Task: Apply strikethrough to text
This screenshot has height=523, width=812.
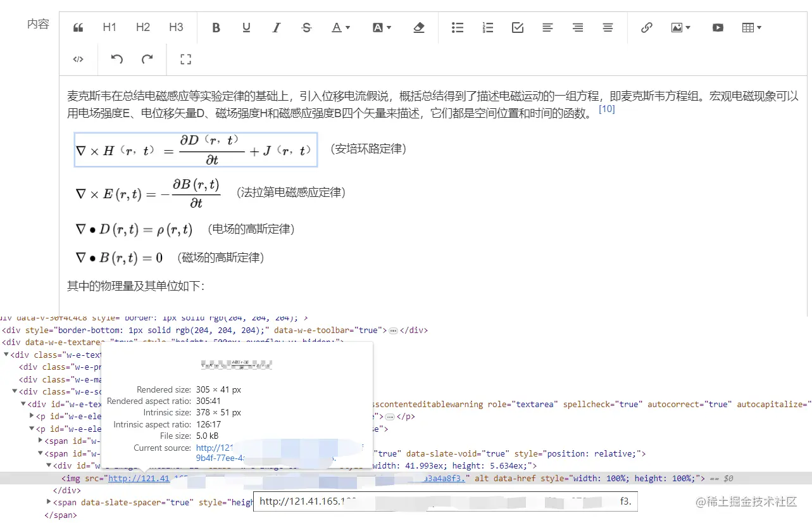Action: point(306,27)
